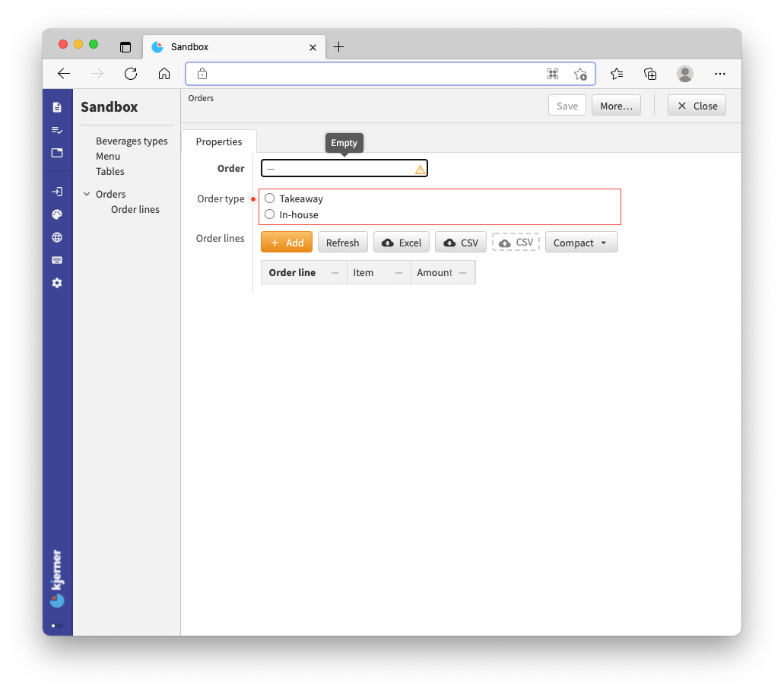The image size is (784, 692).
Task: Click the Sandbox heading
Action: pyautogui.click(x=109, y=106)
